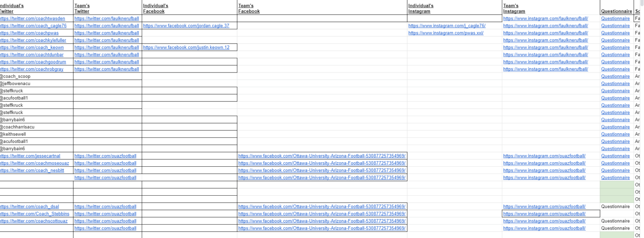
Task: Open faulknerufball Twitter link in coachrobgray row
Action: (x=106, y=69)
